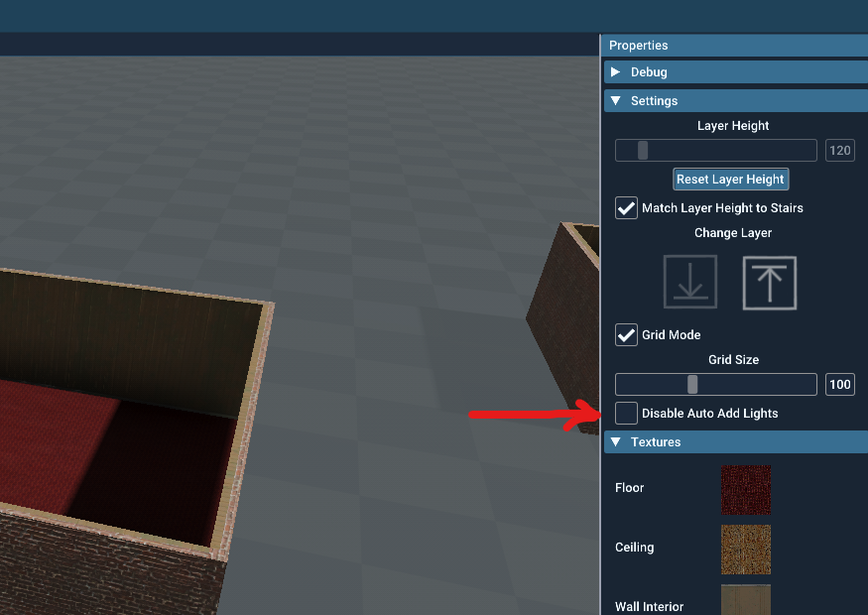868x615 pixels.
Task: Toggle Grid Mode off
Action: (x=626, y=334)
